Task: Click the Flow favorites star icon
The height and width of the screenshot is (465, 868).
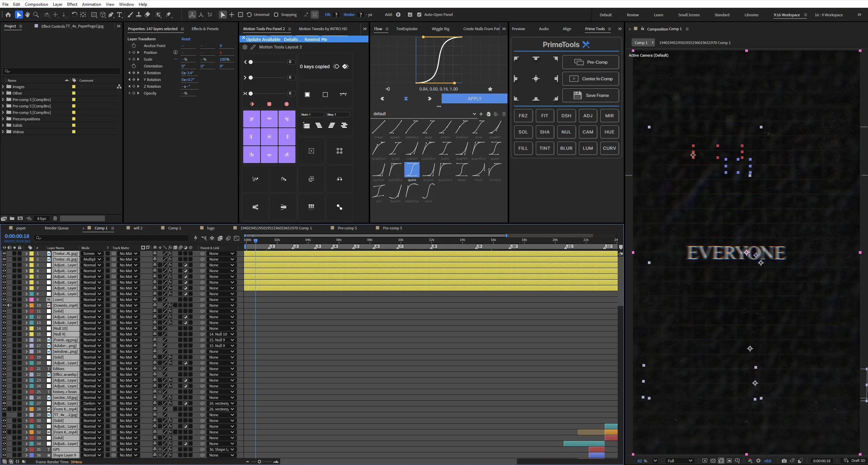Action: click(490, 89)
